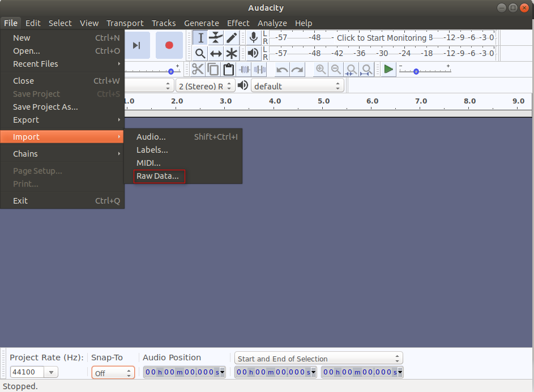Viewport: 534px width, 392px height.
Task: Expand the Export submenu
Action: pos(62,120)
